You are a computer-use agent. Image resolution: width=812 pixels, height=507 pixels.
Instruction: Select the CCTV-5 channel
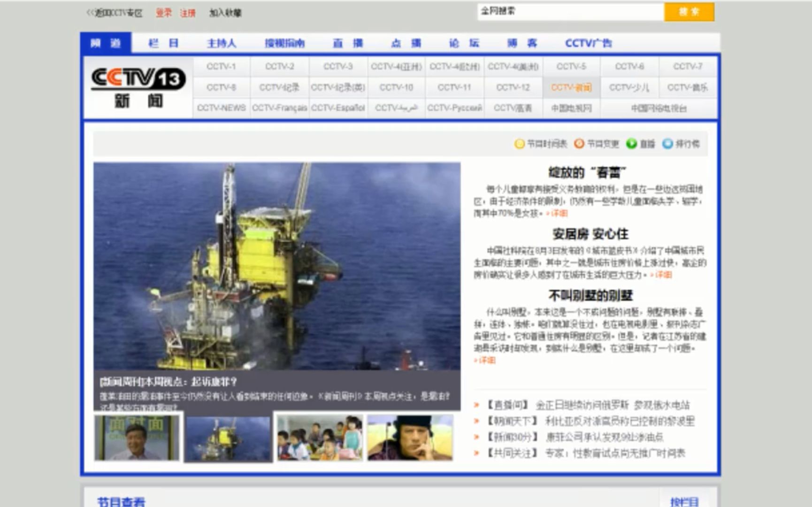[571, 67]
